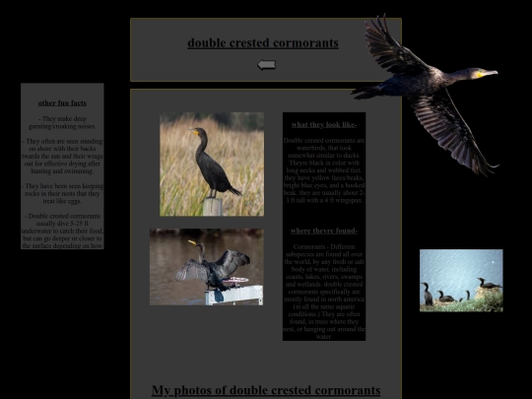This screenshot has width=532, height=399.
Task: Click the 'other fun facts' heading
Action: tap(62, 102)
